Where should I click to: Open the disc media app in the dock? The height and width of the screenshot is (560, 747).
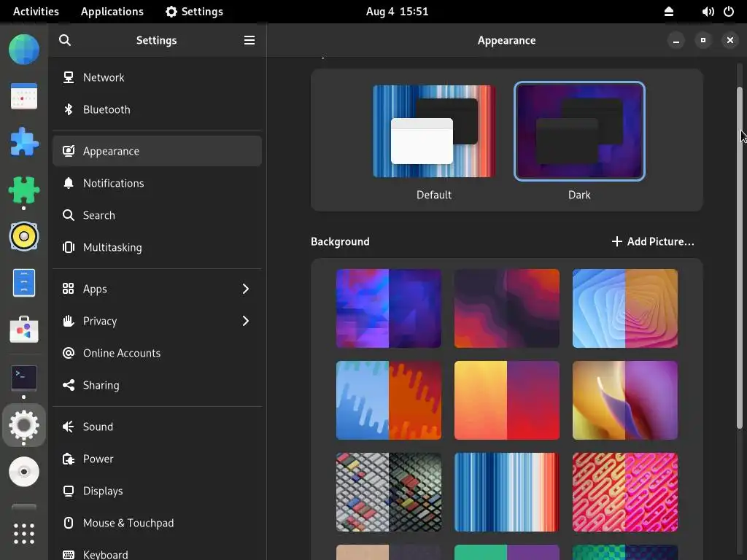tap(24, 472)
